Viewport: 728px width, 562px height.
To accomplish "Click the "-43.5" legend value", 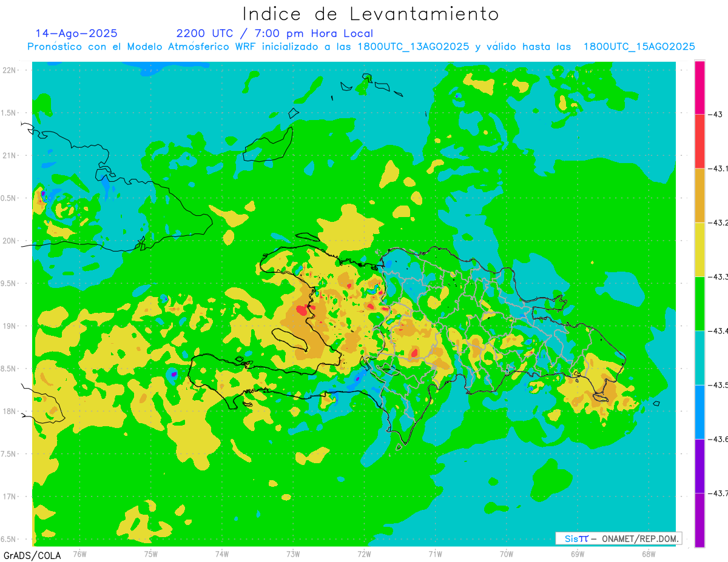I will pyautogui.click(x=718, y=385).
